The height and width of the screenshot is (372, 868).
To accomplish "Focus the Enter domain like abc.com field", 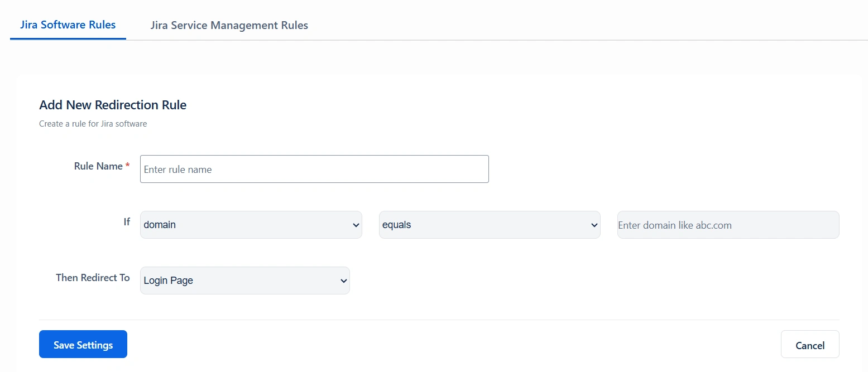I will click(728, 225).
